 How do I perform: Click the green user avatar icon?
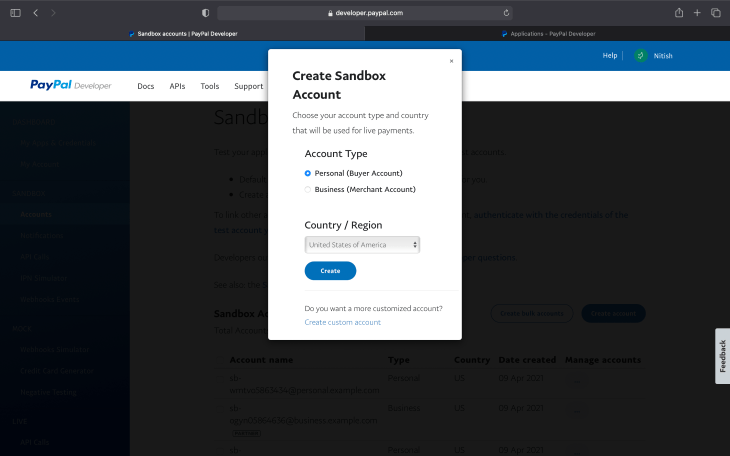pos(641,55)
